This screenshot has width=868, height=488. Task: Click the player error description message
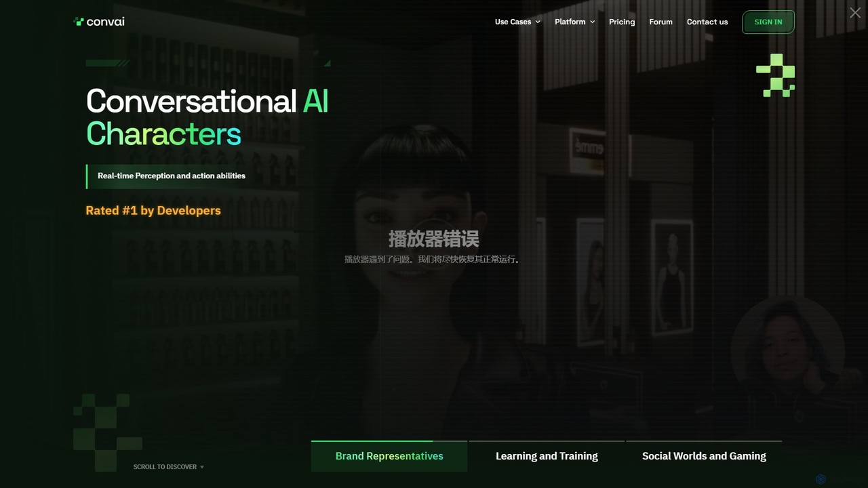pos(434,260)
